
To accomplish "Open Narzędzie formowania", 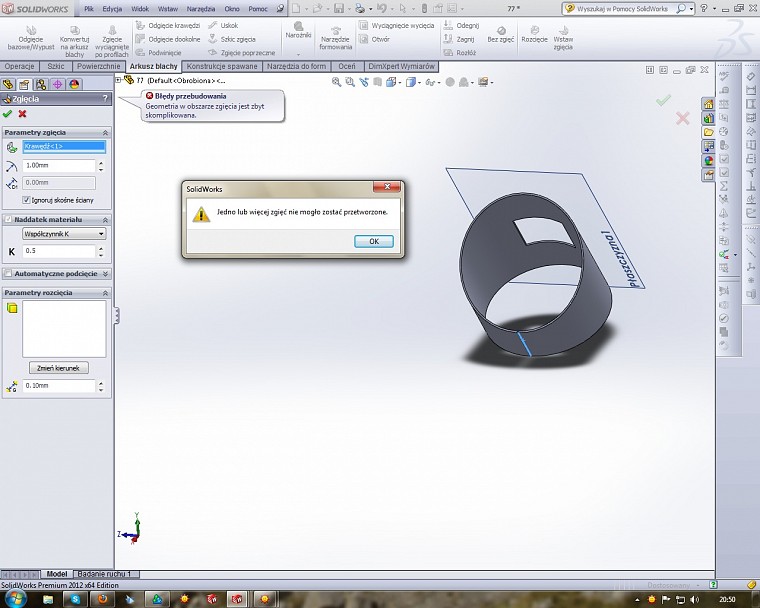I will pos(335,39).
